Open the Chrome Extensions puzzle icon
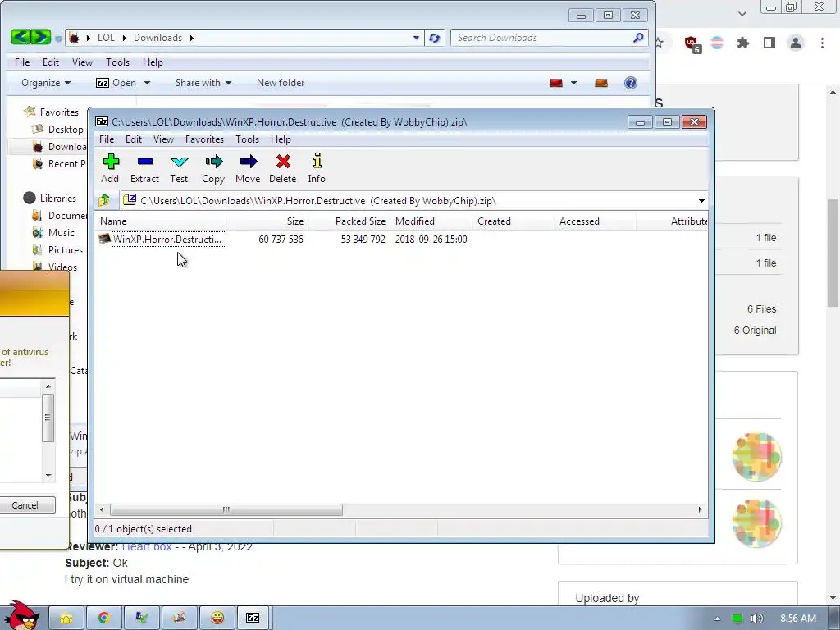840x630 pixels. [743, 43]
